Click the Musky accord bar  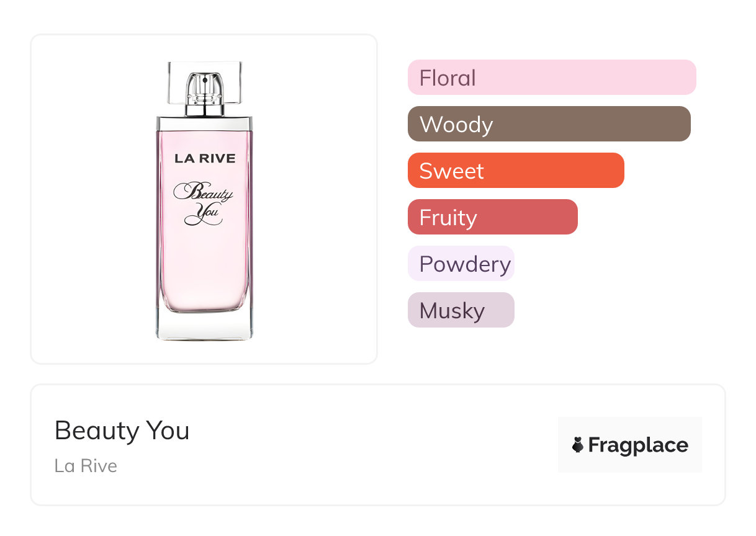tap(461, 310)
